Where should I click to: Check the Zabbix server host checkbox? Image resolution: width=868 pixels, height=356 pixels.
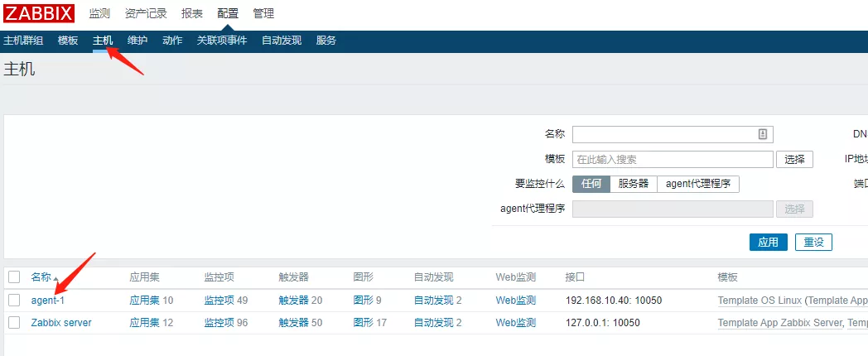14,322
